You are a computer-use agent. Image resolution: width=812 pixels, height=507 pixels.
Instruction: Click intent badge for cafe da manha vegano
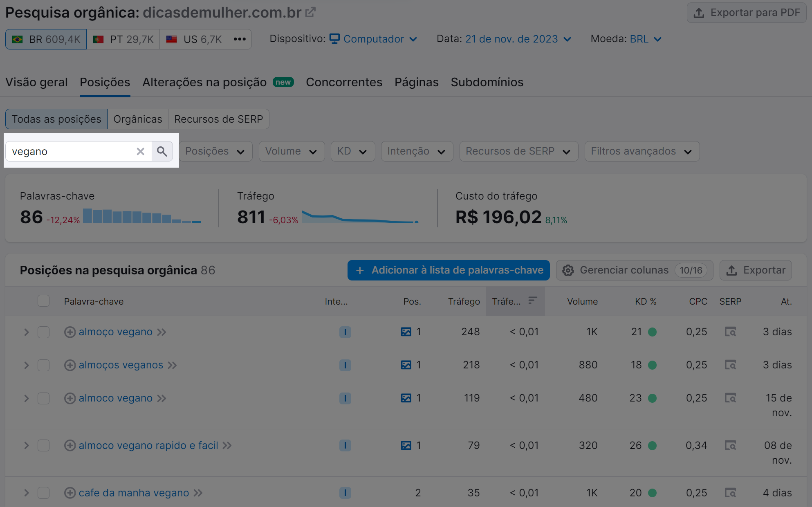(x=345, y=493)
